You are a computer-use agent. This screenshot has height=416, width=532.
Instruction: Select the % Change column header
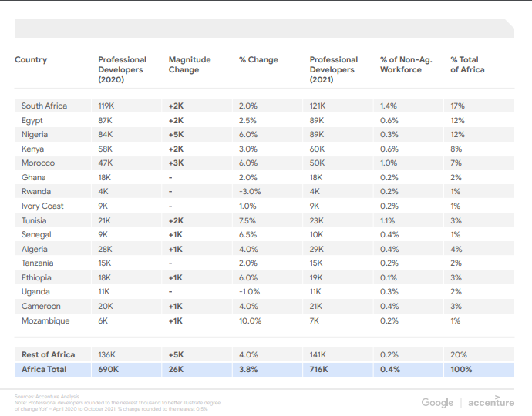tap(258, 60)
